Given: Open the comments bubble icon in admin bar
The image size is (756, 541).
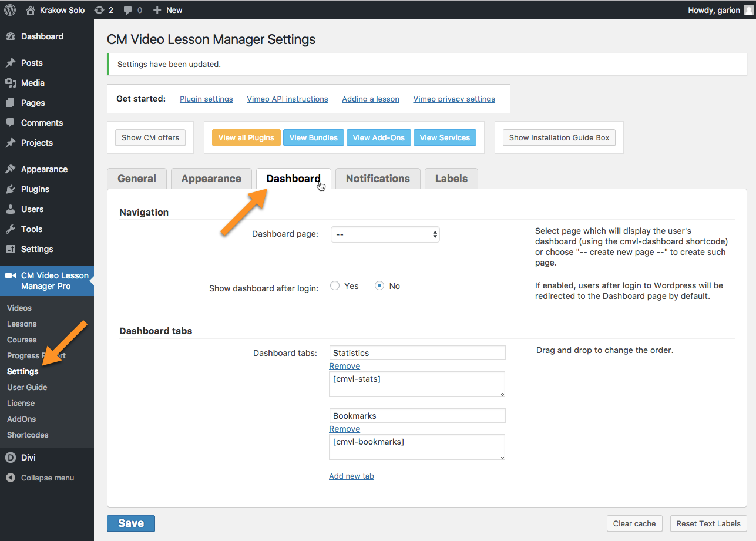Looking at the screenshot, I should pyautogui.click(x=127, y=11).
